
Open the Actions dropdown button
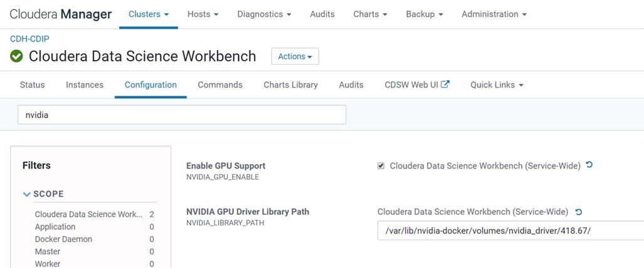coord(295,56)
